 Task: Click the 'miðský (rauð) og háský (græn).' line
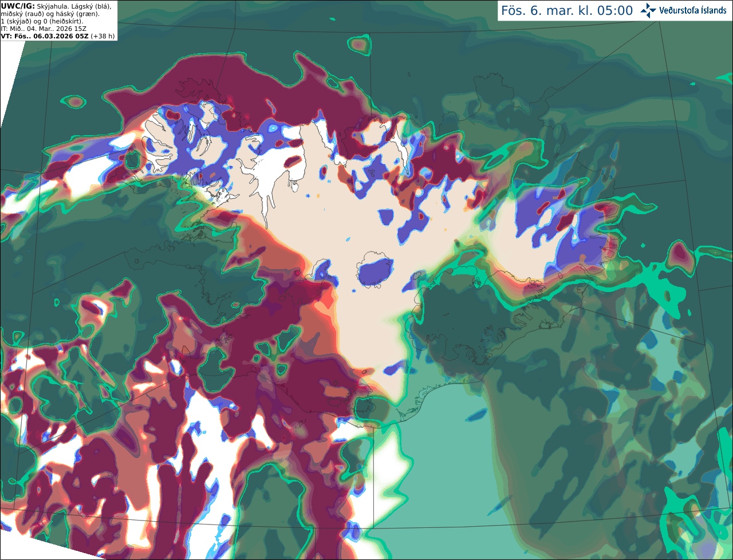click(x=50, y=14)
